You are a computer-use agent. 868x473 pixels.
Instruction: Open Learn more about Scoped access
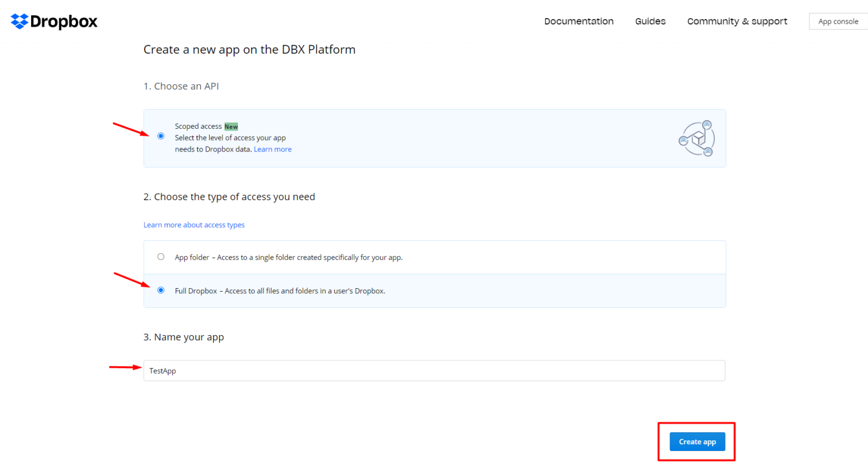[272, 149]
